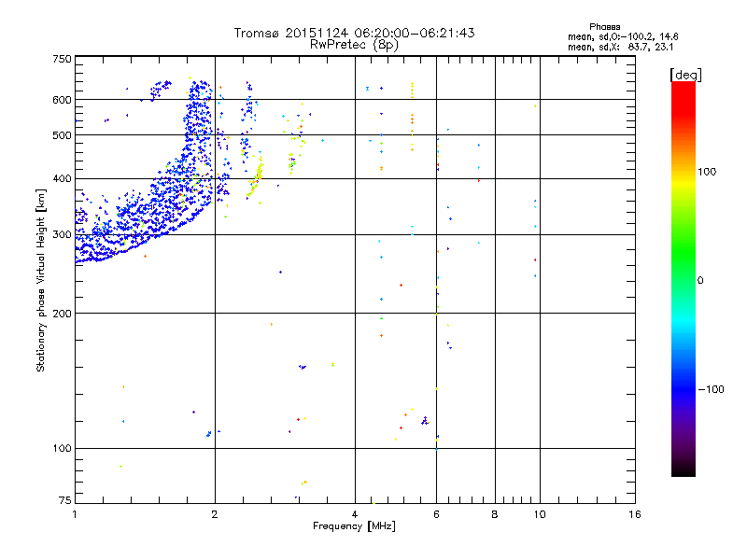The image size is (747, 560).
Task: Click the 'Stationary phase Virtual Height [km]' axis label
Action: click(41, 280)
